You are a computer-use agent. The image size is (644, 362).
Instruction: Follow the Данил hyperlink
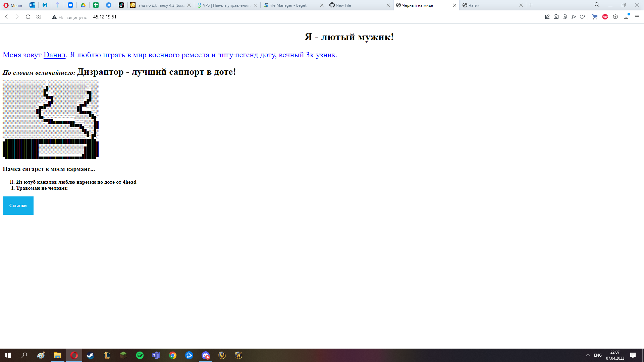54,55
